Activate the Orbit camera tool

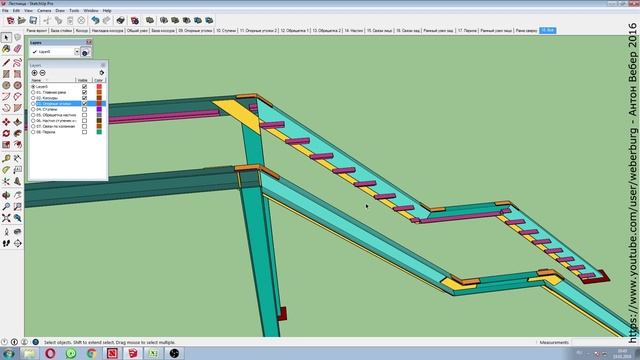[x=6, y=195]
